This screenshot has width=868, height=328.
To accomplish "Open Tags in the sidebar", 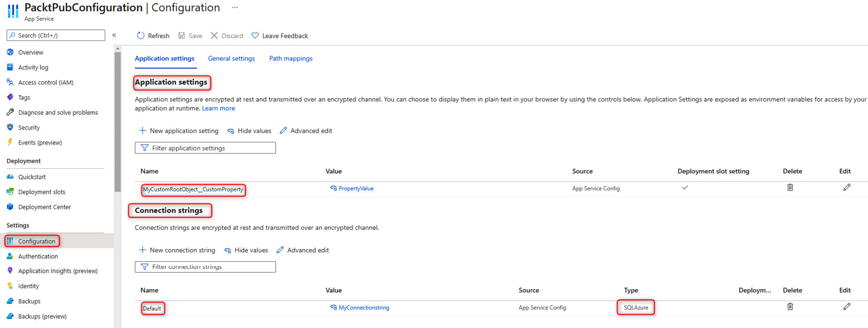I will click(24, 98).
